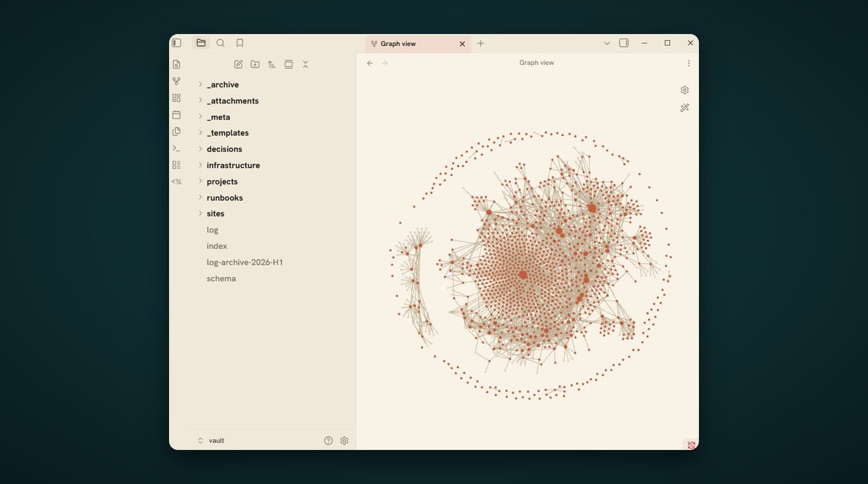
Task: Open the more options menu
Action: click(x=689, y=63)
